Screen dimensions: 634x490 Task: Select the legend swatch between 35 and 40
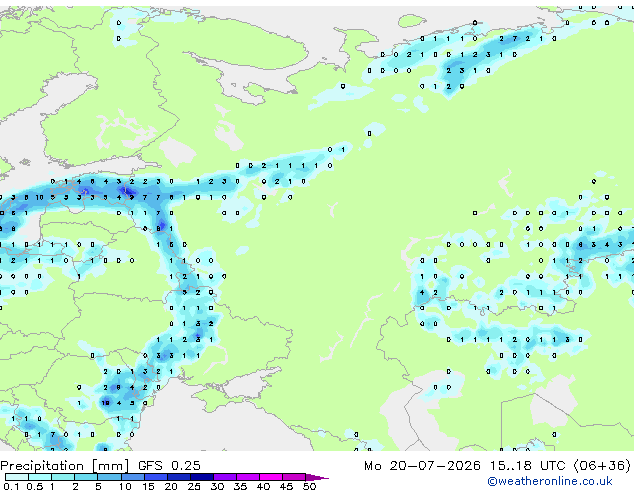click(x=248, y=477)
